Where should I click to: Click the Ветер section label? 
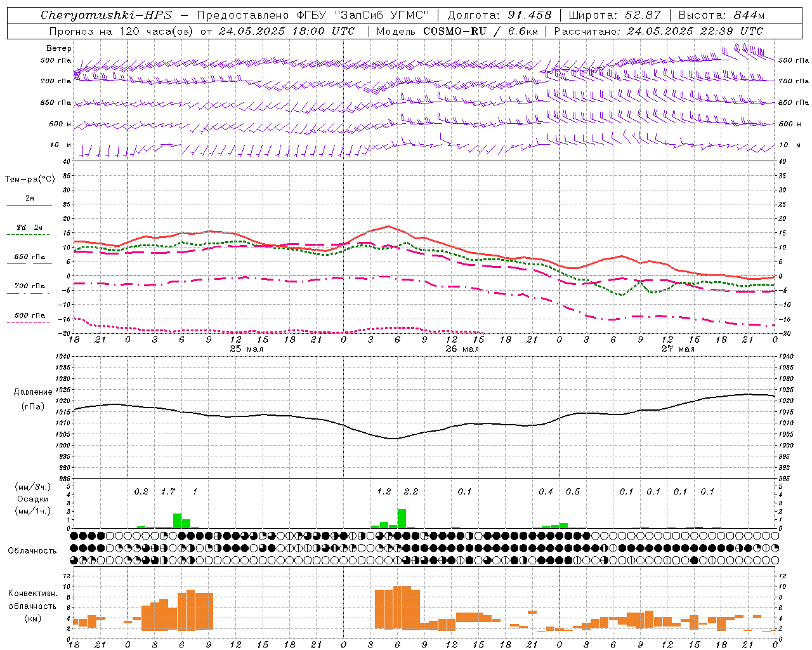pyautogui.click(x=59, y=48)
